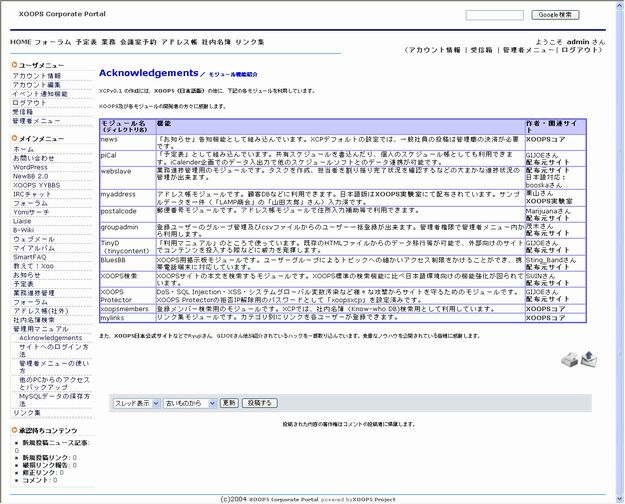
Task: Open 管理者メニューの使い方 submenu item
Action: (x=54, y=367)
